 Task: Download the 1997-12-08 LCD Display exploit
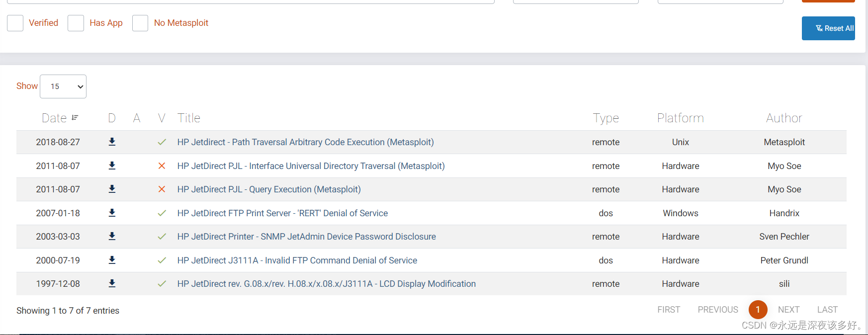tap(112, 283)
